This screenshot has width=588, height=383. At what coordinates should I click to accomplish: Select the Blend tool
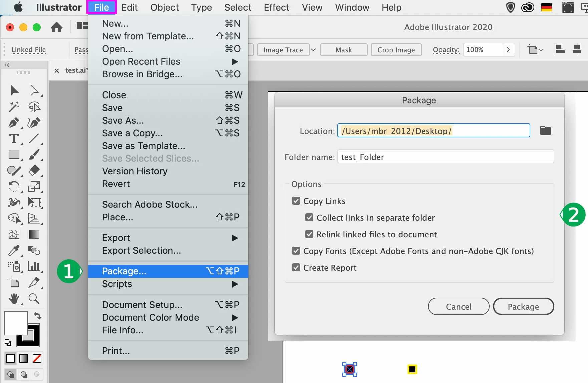[x=34, y=250]
